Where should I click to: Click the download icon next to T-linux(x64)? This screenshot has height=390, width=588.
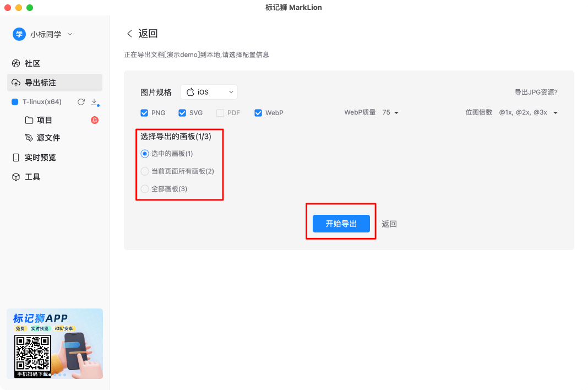[92, 102]
